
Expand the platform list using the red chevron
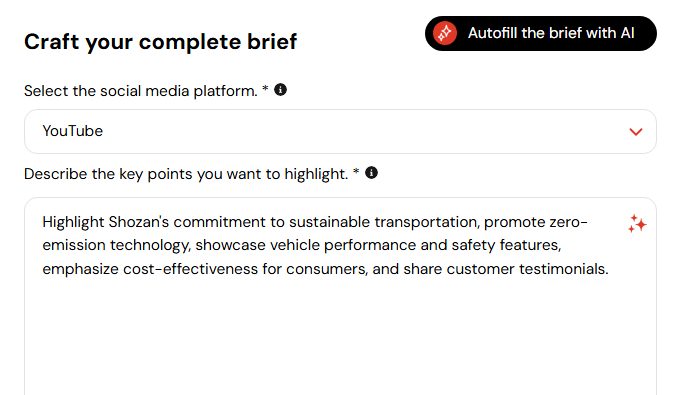click(636, 132)
